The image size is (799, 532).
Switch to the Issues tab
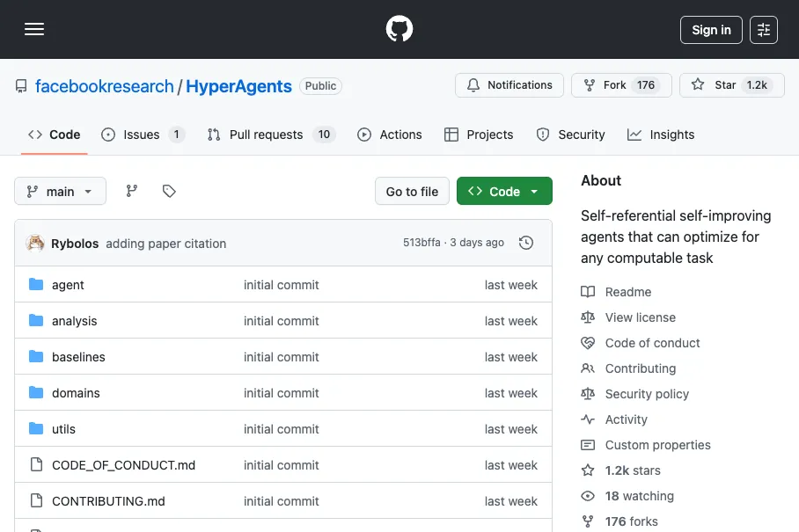(x=142, y=135)
